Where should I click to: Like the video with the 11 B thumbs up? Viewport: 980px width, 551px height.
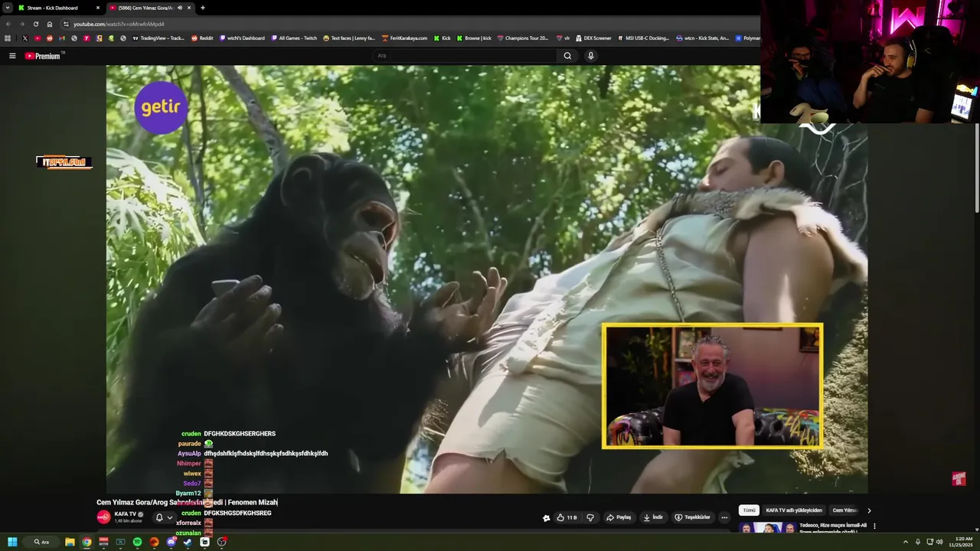click(x=567, y=517)
